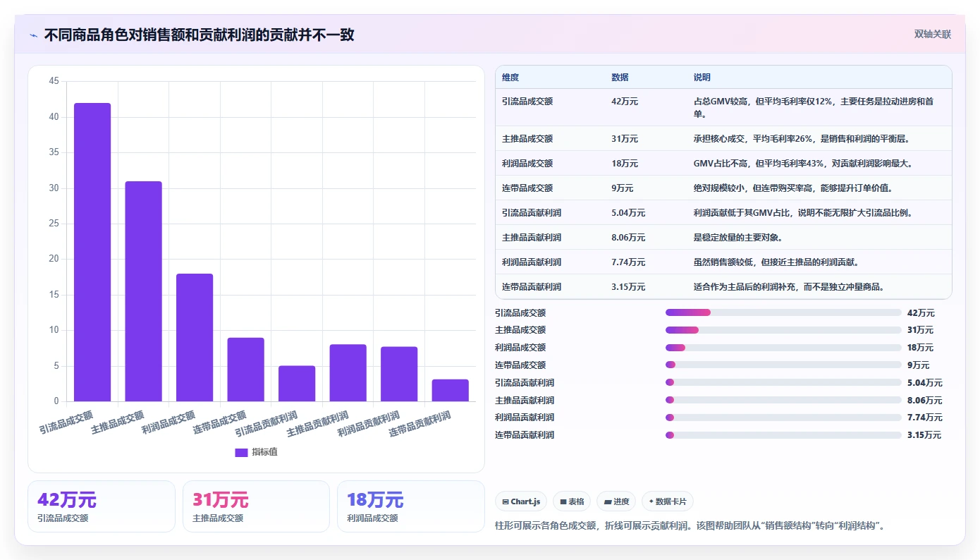Click the 3.15万元 table value
The width and height of the screenshot is (980, 560).
[x=628, y=287]
